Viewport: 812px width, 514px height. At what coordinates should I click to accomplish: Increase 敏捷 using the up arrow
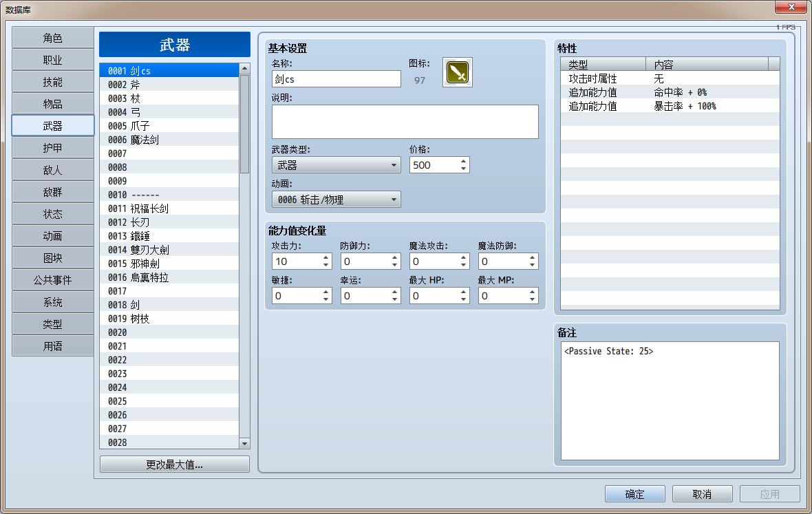[x=325, y=292]
